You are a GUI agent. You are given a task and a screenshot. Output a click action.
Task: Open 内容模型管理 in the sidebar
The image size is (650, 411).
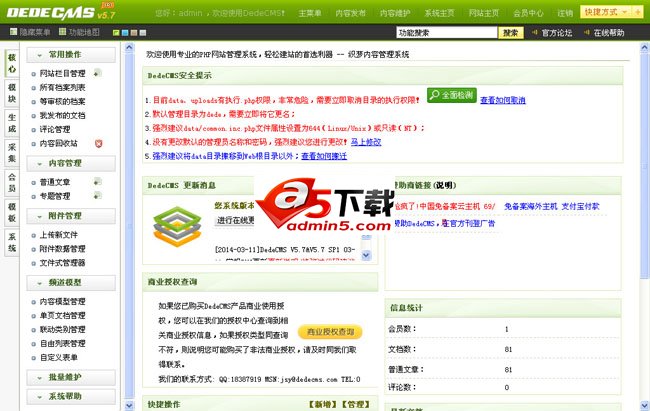pyautogui.click(x=62, y=302)
